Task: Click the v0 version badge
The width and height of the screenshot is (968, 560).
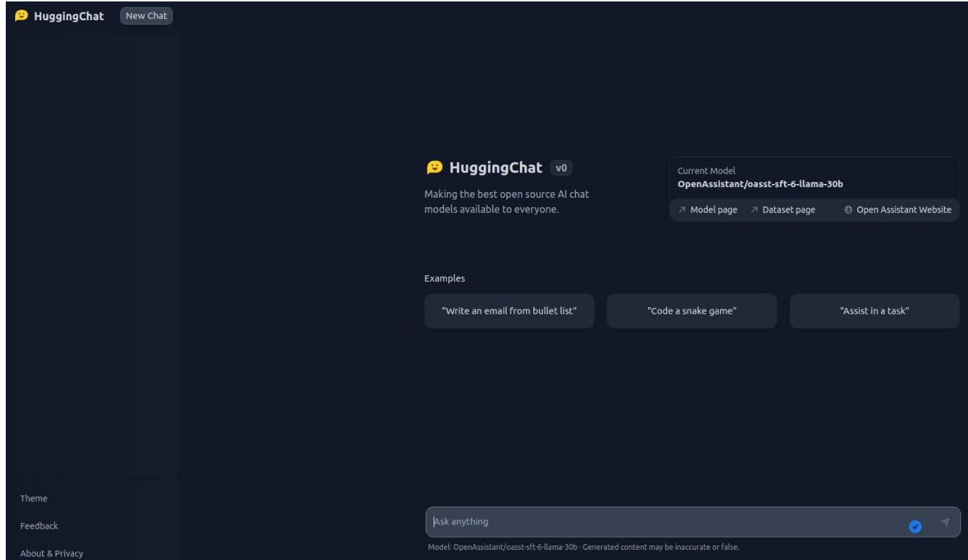Action: click(x=562, y=168)
